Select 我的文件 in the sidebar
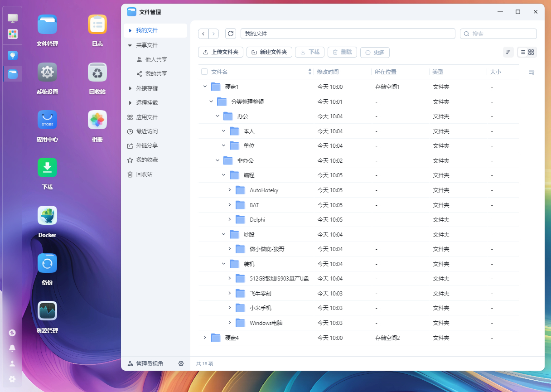551x392 pixels. [155, 30]
